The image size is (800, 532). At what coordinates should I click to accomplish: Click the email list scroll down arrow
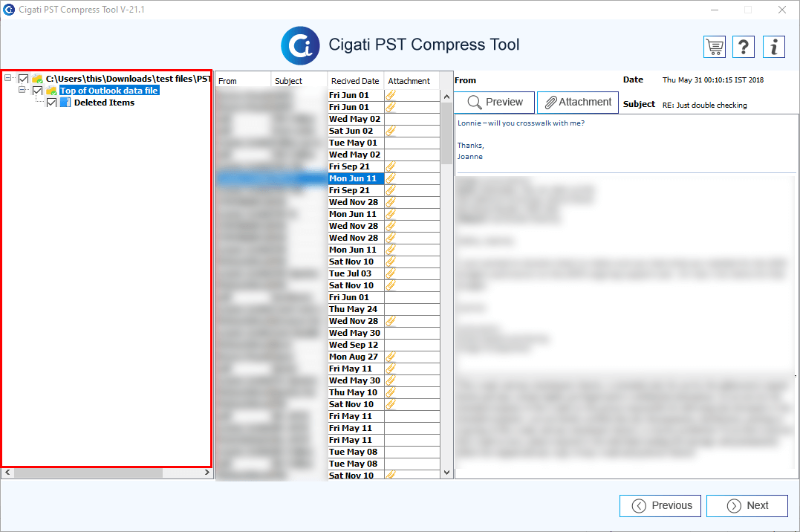[x=447, y=473]
